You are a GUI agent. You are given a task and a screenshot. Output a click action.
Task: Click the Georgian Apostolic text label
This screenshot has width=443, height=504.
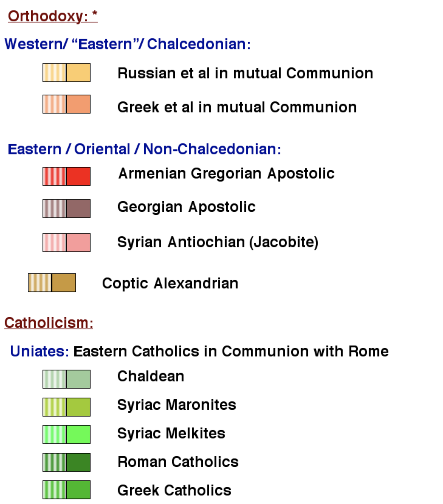point(186,207)
